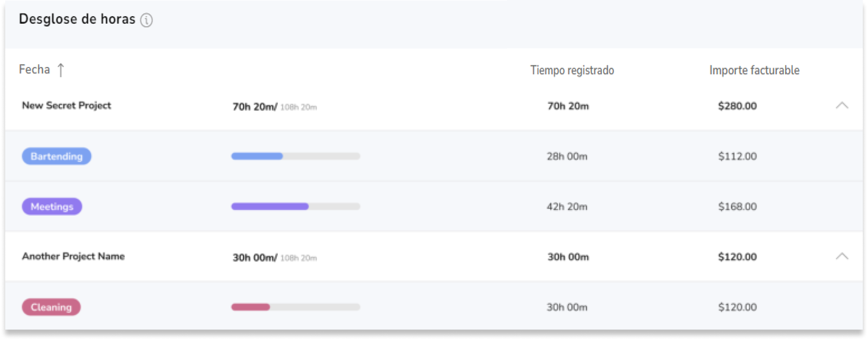Sort by the Fecha column header
Image resolution: width=868 pixels, height=340 pixels.
click(x=34, y=69)
